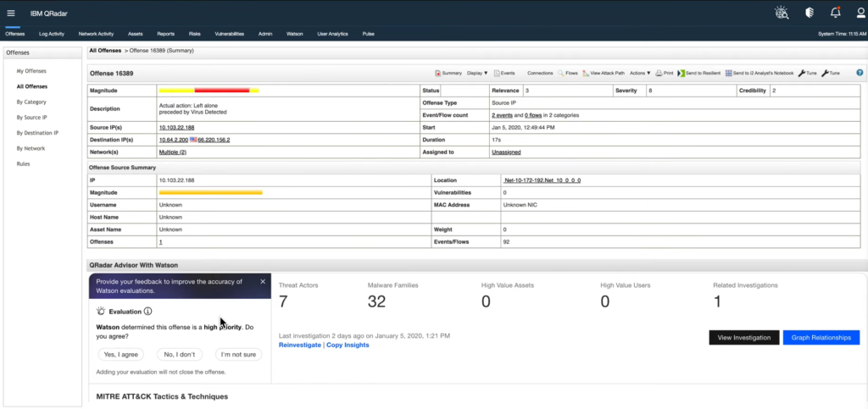868x409 pixels.
Task: Select By Destination IP in sidebar
Action: [x=37, y=133]
